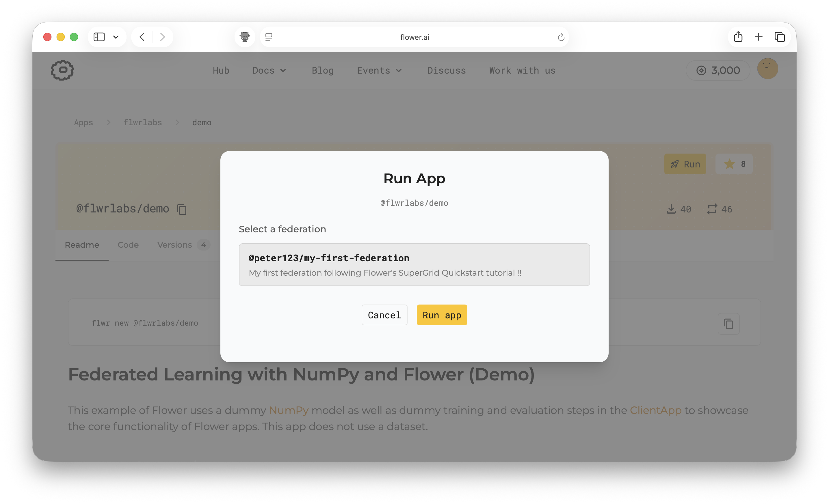
Task: Show the tab overview icon
Action: click(780, 37)
